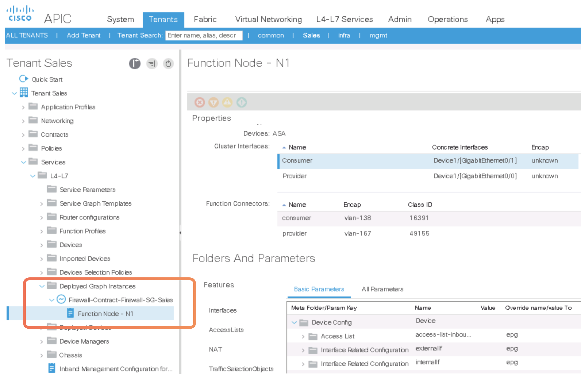588x374 pixels.
Task: Switch to the All Parameters tab
Action: [382, 289]
